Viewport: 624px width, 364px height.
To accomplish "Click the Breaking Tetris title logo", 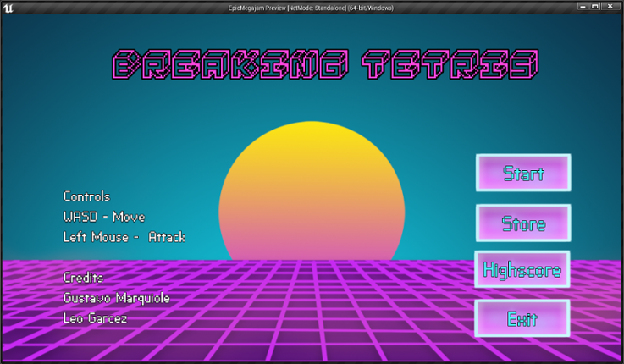I will pyautogui.click(x=325, y=64).
